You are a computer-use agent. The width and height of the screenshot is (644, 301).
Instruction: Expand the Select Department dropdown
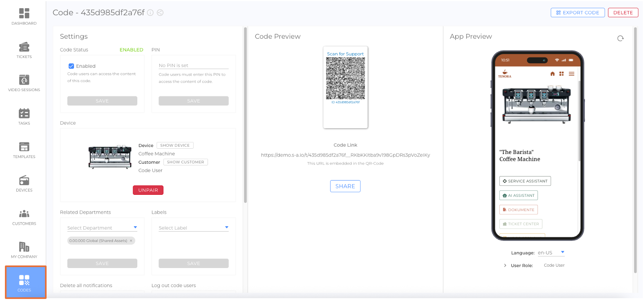pos(102,227)
